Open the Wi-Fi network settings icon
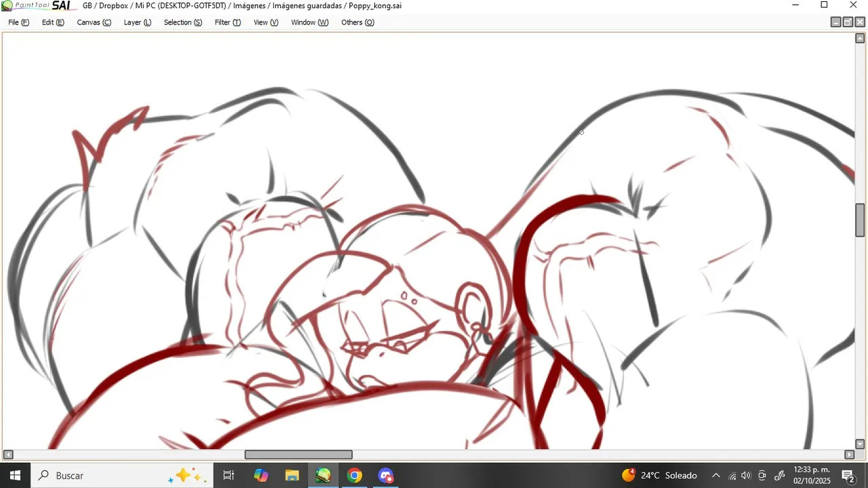The image size is (868, 488). [732, 475]
